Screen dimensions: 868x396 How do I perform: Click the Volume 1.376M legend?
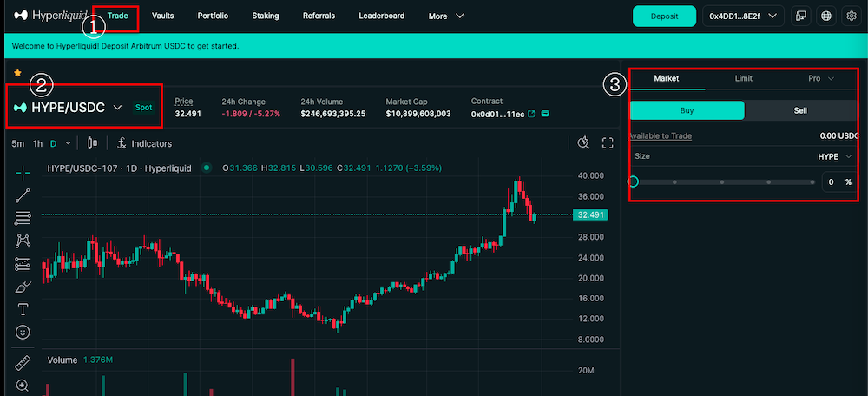tap(80, 360)
